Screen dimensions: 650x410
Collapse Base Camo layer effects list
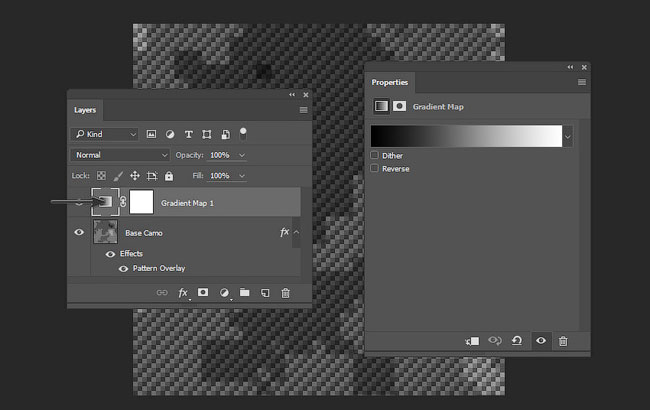(x=296, y=232)
